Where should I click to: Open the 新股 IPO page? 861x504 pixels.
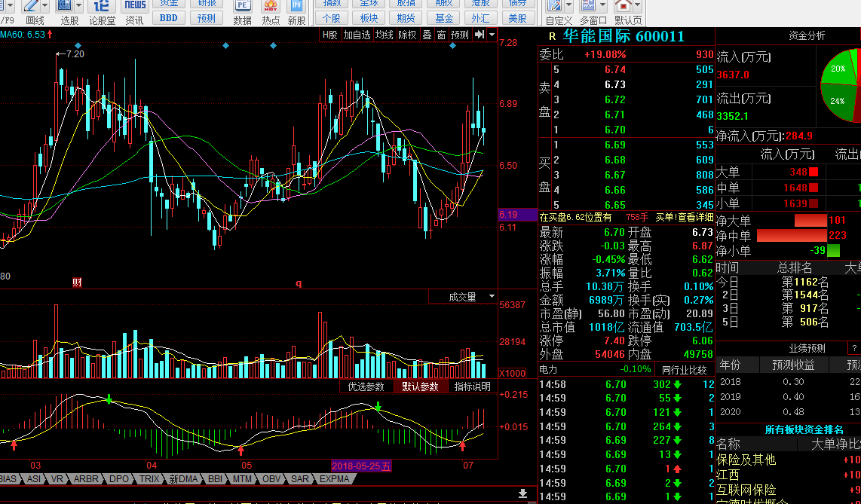296,12
